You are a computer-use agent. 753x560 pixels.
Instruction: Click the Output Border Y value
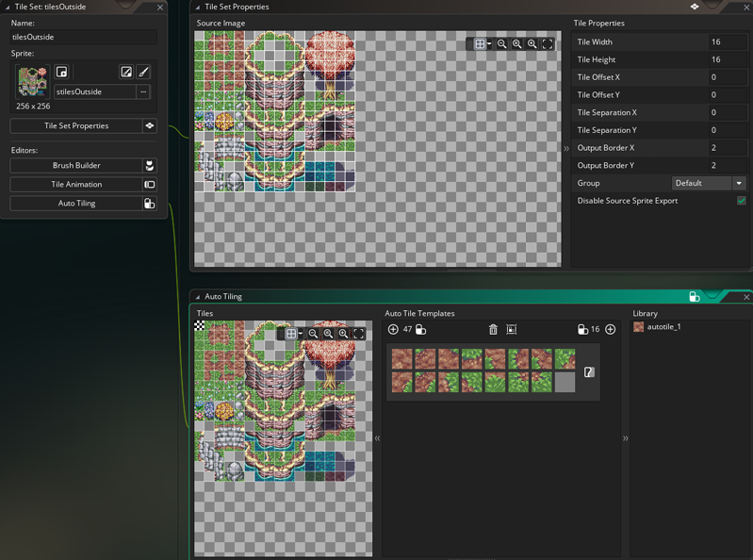[x=727, y=165]
